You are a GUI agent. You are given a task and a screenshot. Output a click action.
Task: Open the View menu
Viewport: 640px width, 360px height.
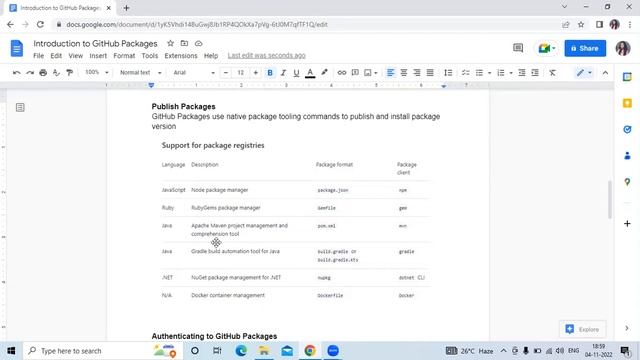pyautogui.click(x=76, y=56)
